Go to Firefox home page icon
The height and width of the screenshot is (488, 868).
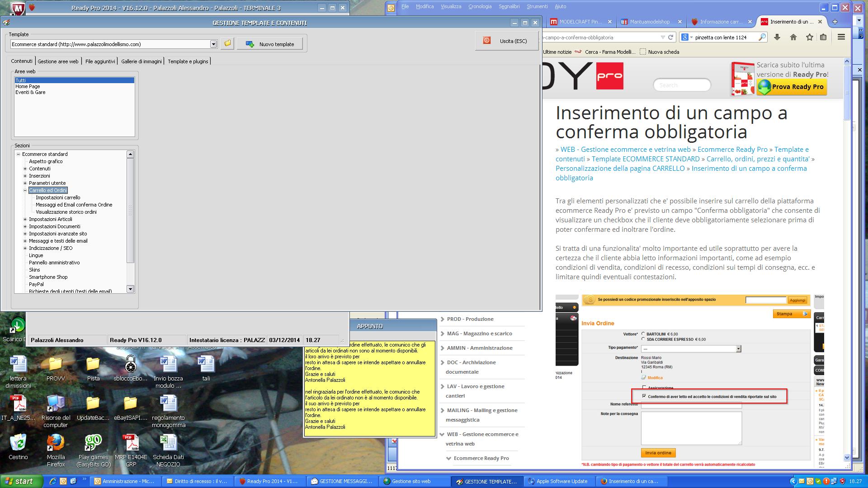[x=793, y=38]
